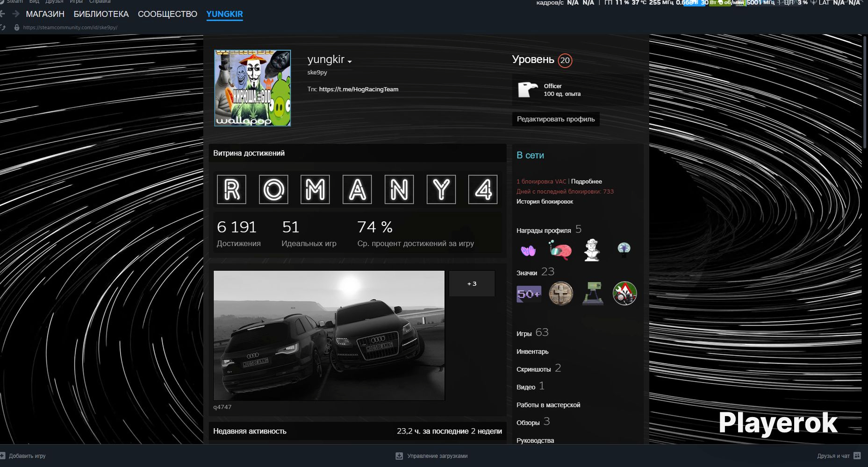Open the Steam menu

click(x=14, y=2)
